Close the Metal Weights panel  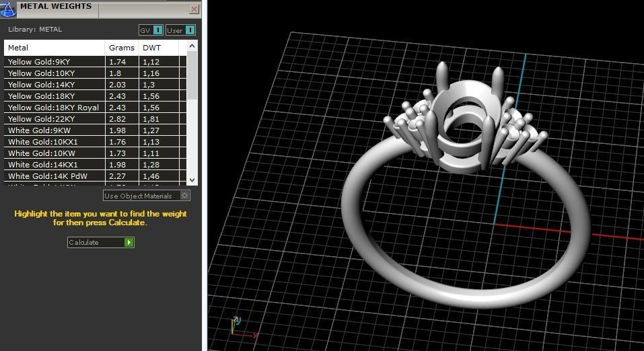[194, 9]
